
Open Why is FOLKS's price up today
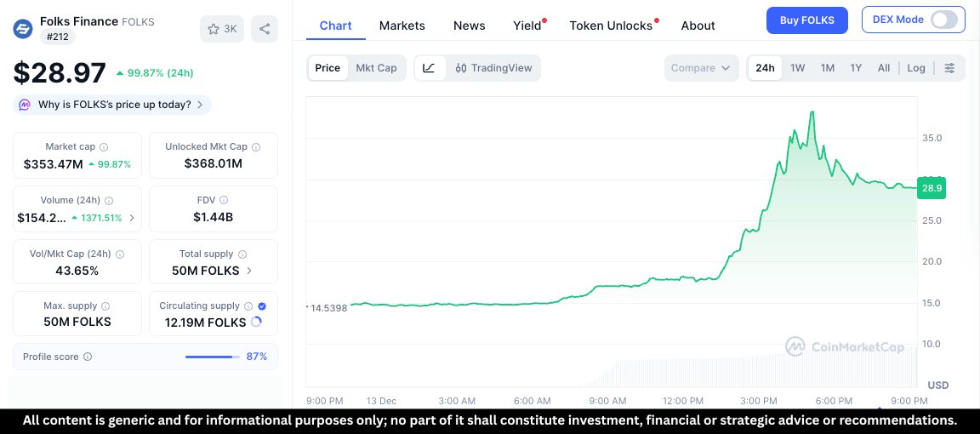tap(112, 105)
